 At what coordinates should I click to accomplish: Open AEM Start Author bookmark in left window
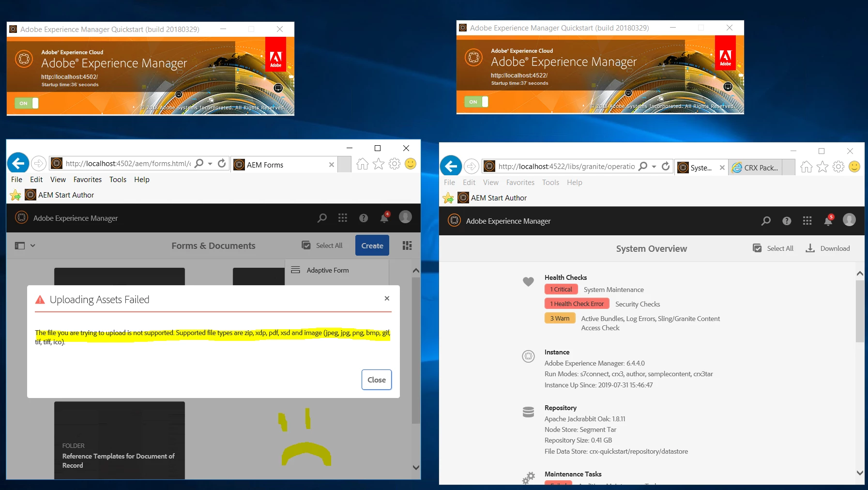(x=60, y=195)
